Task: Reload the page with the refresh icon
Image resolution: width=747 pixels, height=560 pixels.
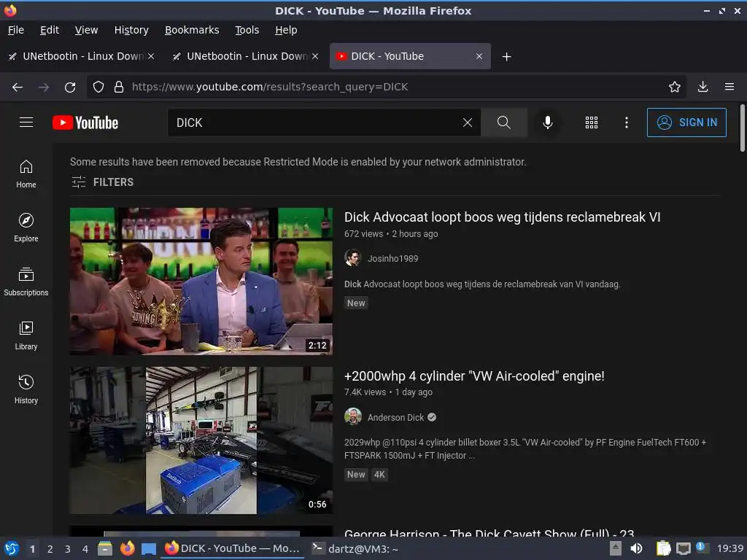Action: [70, 87]
